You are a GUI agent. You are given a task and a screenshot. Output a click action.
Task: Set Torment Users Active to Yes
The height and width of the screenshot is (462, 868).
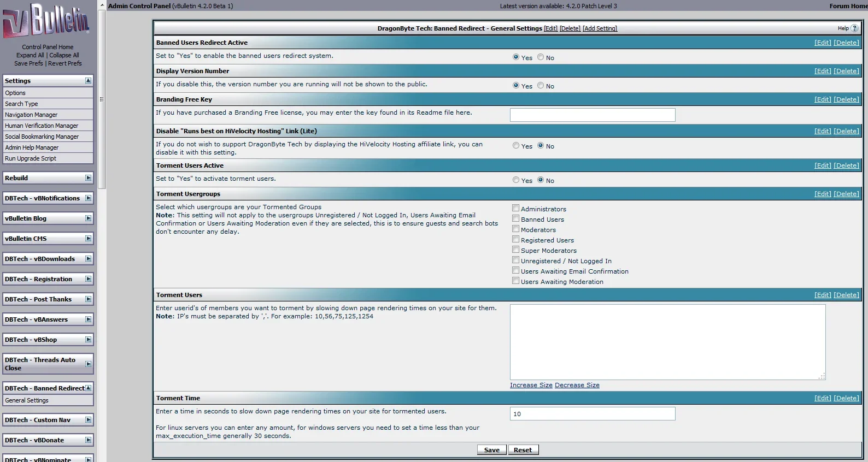click(516, 180)
